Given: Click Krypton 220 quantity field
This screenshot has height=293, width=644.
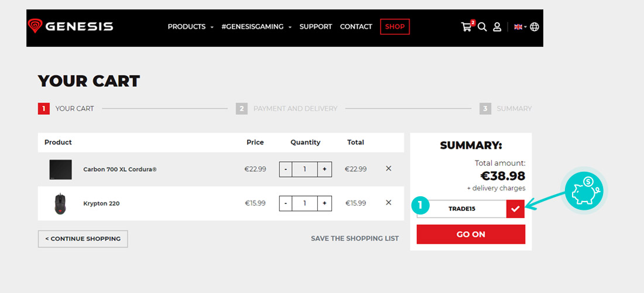Looking at the screenshot, I should coord(305,203).
